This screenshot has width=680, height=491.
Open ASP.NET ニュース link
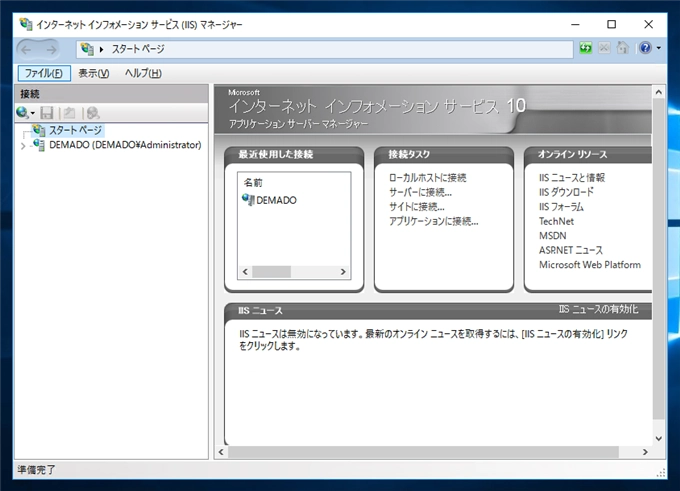tap(571, 250)
